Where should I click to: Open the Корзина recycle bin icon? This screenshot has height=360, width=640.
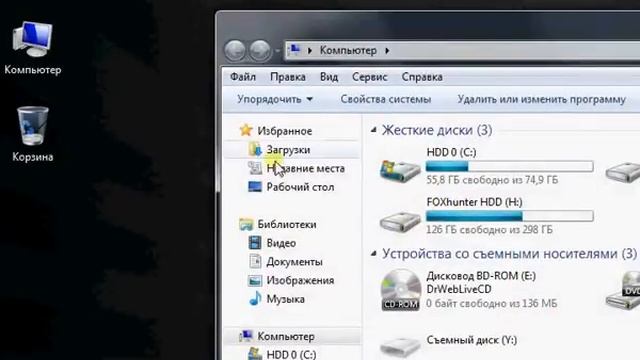32,126
